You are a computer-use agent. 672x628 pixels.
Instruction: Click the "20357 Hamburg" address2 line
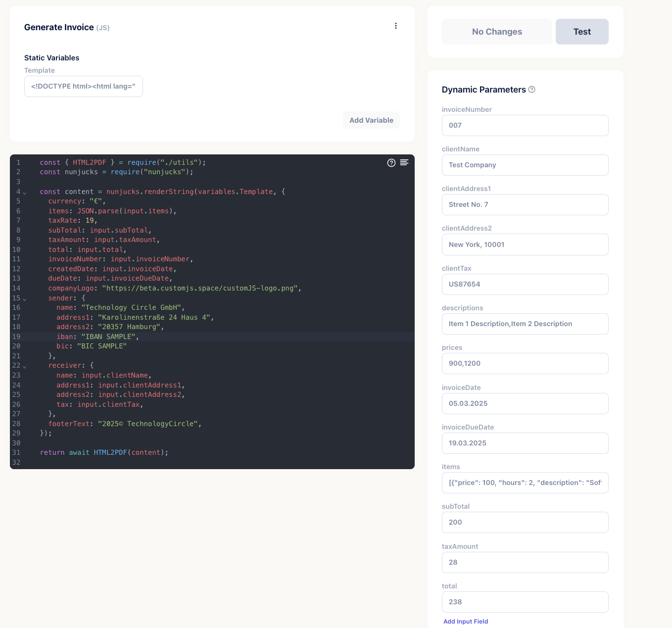(110, 327)
